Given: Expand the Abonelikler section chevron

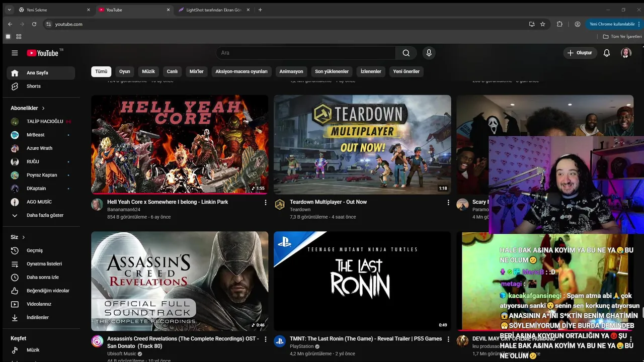Looking at the screenshot, I should tap(43, 108).
